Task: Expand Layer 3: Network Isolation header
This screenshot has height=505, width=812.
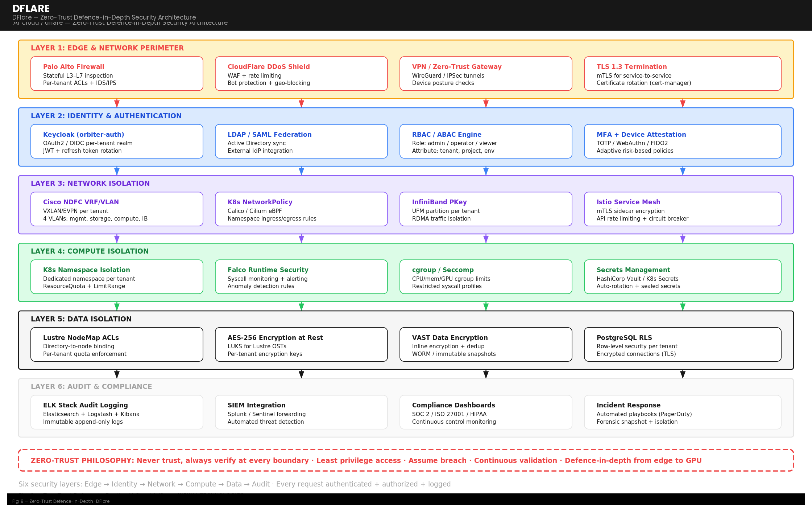Action: coord(90,183)
